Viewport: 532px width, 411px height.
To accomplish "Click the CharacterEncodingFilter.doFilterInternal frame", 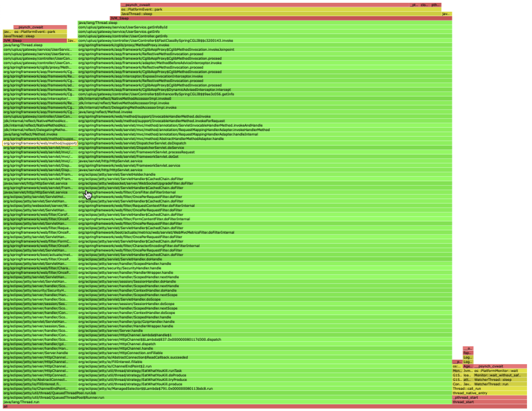I will 265,246.
